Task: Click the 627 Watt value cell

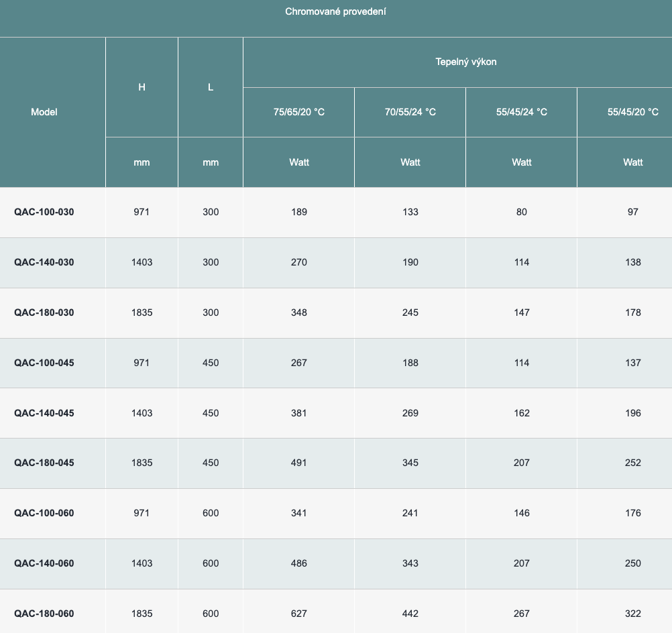Action: tap(298, 614)
